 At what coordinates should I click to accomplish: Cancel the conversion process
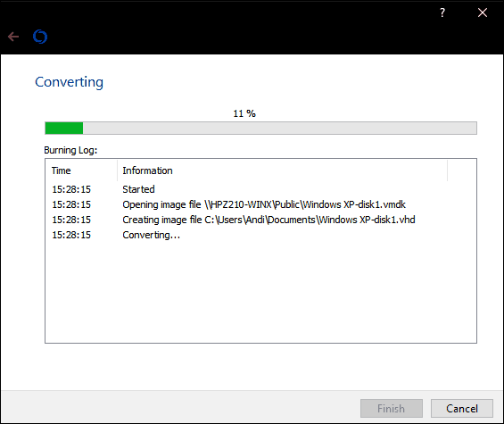[462, 409]
